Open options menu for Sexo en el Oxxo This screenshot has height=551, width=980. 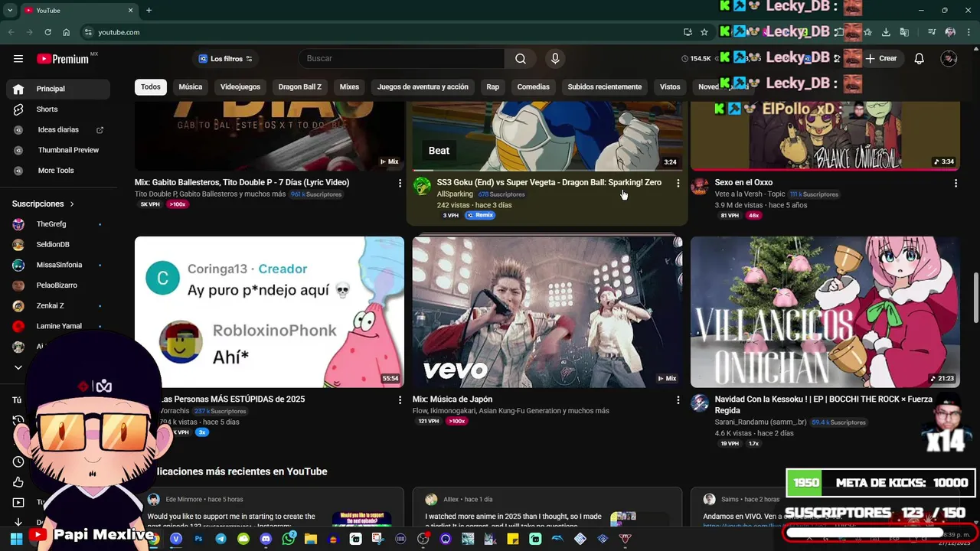[x=955, y=183]
